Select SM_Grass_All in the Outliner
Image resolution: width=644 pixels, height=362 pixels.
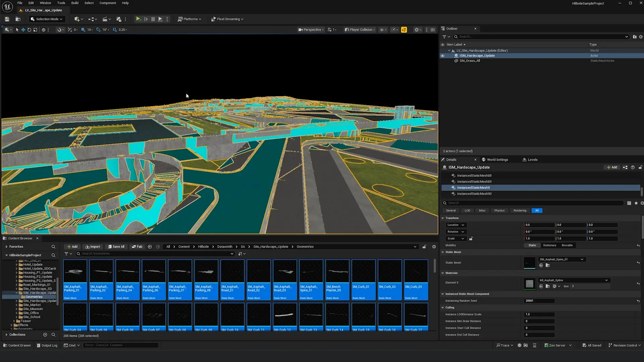click(470, 61)
